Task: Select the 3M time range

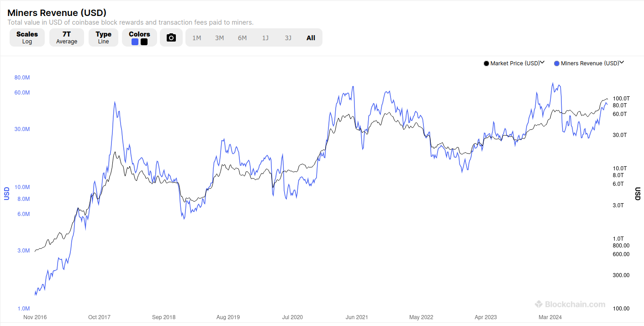Action: point(220,38)
